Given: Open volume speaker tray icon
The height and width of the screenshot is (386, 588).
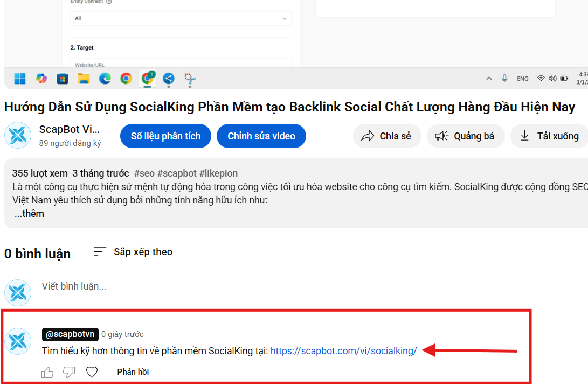Looking at the screenshot, I should (x=552, y=78).
